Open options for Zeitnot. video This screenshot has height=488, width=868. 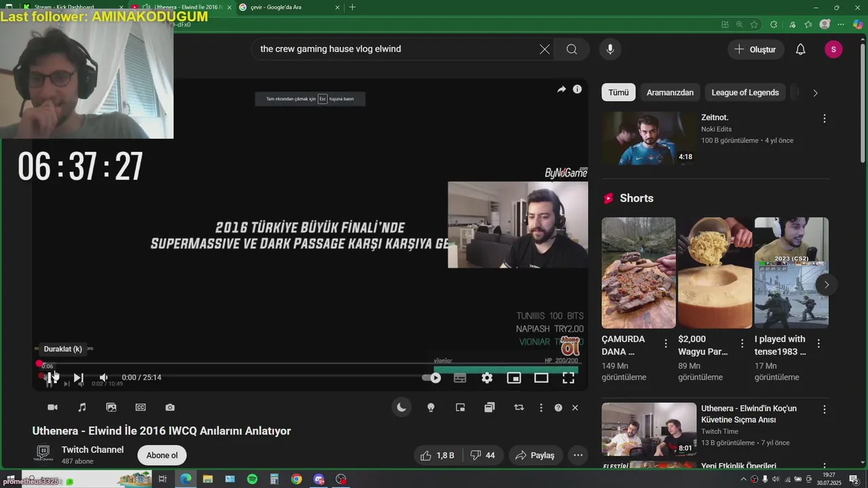(825, 119)
